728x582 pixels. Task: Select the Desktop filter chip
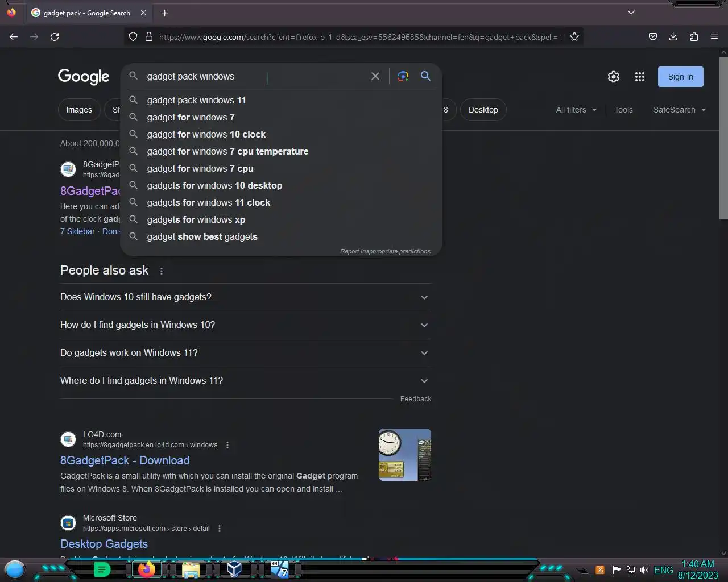(x=483, y=110)
